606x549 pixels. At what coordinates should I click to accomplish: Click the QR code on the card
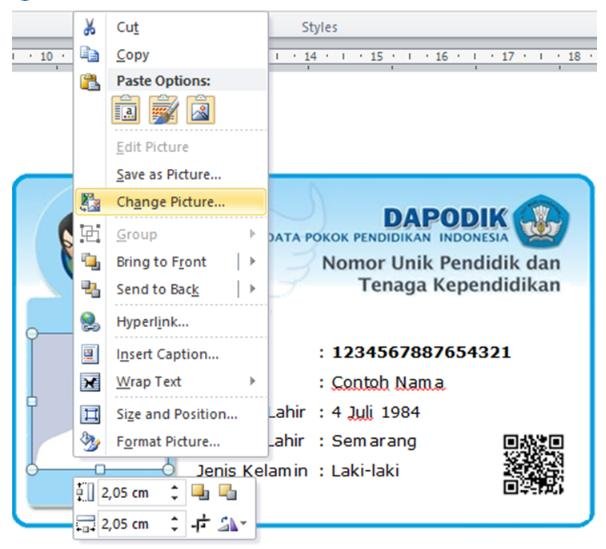point(533,464)
